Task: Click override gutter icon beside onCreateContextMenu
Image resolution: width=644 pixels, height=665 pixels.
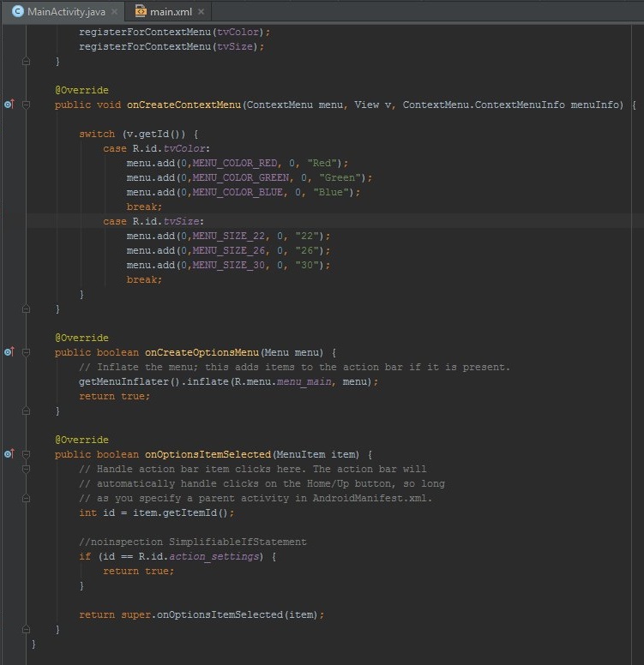Action: [x=9, y=104]
